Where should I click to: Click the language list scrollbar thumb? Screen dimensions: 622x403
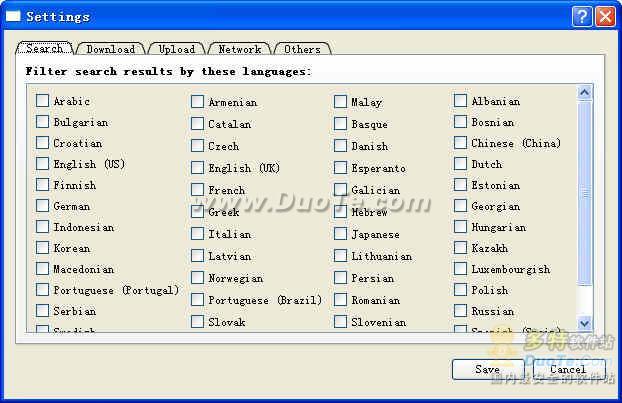[x=584, y=193]
